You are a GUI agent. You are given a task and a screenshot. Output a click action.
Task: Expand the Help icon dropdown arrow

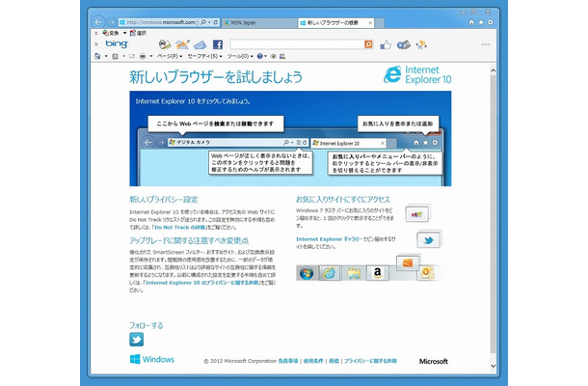(x=265, y=56)
